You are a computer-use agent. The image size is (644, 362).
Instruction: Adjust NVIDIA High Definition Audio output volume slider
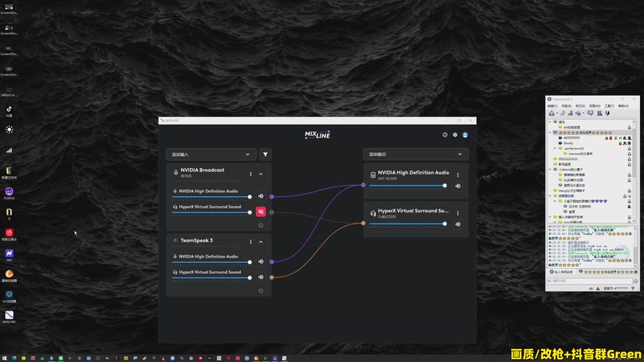pos(408,186)
